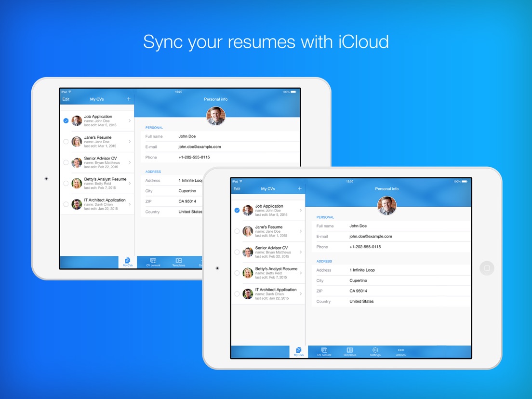Open Job Application title on front iPad

pos(269,206)
